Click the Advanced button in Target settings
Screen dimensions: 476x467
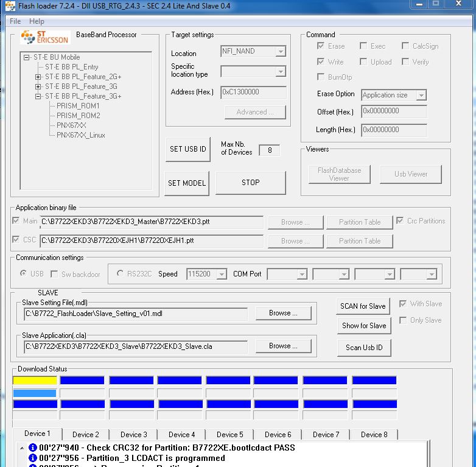point(255,112)
